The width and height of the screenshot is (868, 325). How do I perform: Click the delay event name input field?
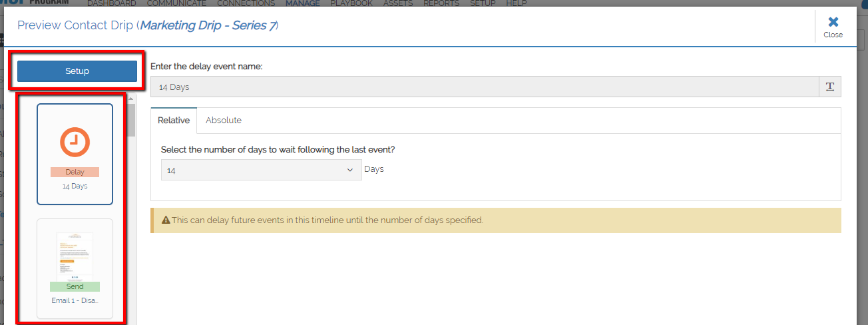(x=485, y=87)
